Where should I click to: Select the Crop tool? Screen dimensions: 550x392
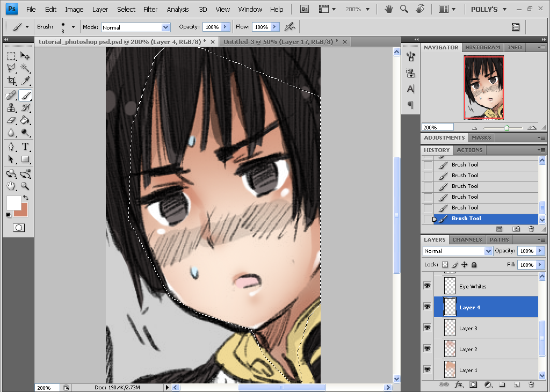(11, 81)
